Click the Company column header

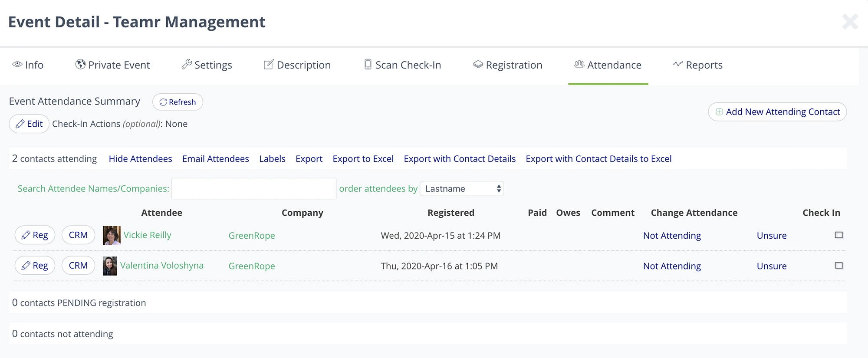(302, 213)
